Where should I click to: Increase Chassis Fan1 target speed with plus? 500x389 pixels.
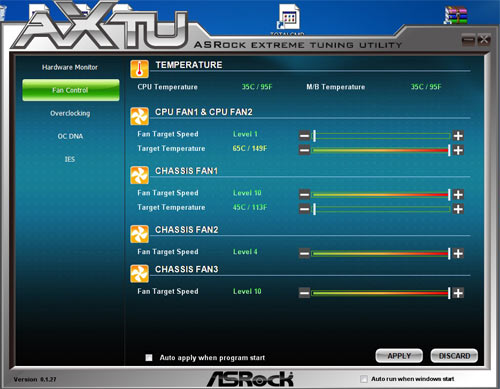(458, 194)
